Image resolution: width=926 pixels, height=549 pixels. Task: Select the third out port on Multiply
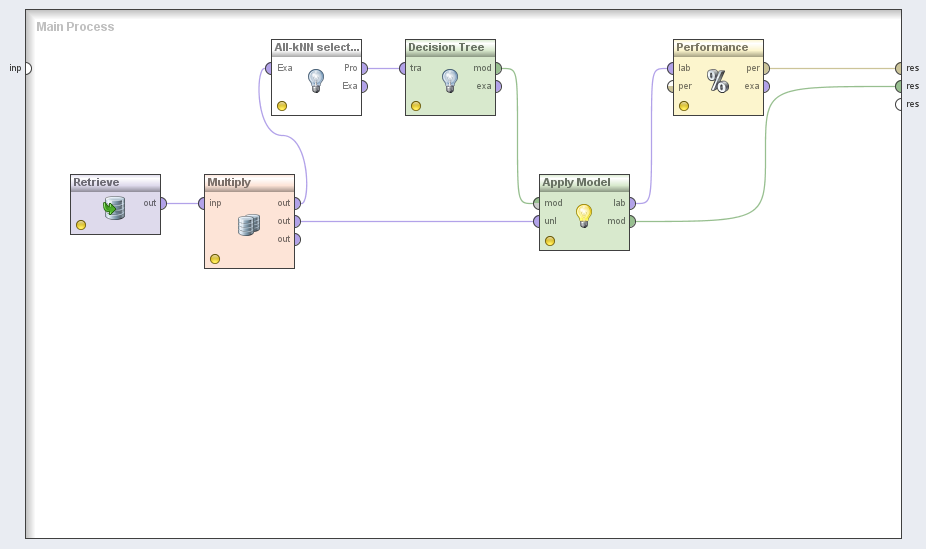[297, 239]
